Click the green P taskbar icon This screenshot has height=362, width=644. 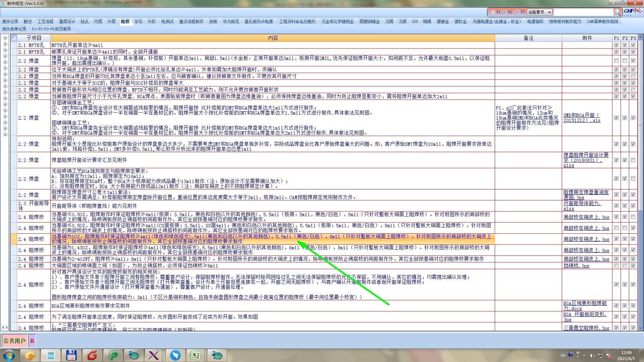113,355
